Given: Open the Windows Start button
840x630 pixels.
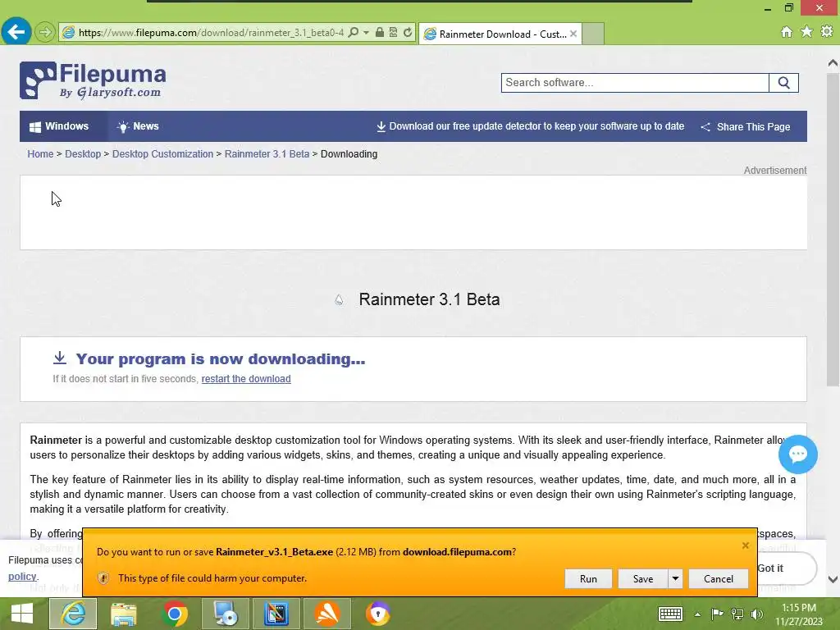Looking at the screenshot, I should [22, 614].
